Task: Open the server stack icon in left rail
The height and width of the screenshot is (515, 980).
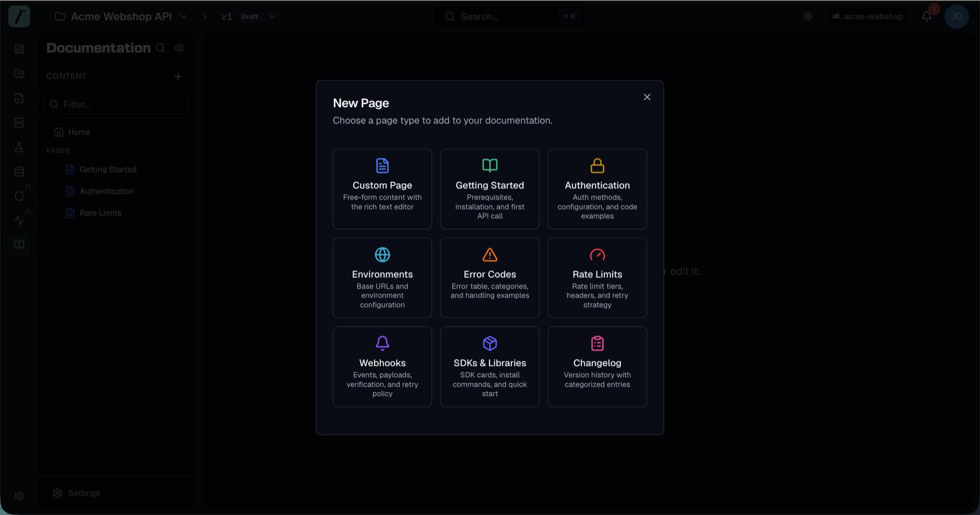Action: click(x=19, y=122)
